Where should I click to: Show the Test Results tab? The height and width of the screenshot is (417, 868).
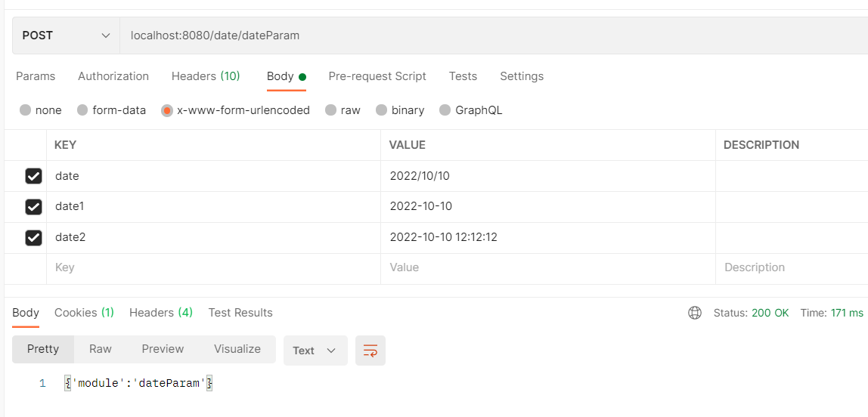click(240, 313)
